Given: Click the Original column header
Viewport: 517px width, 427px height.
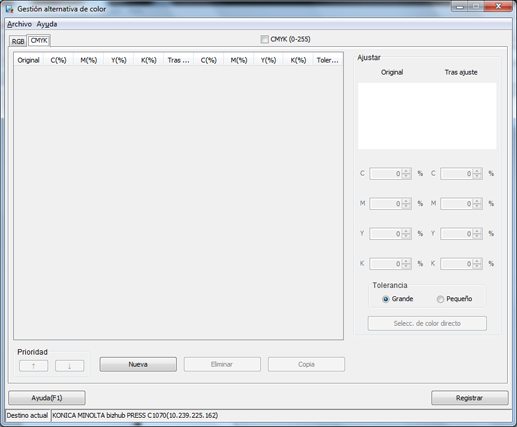Looking at the screenshot, I should (x=29, y=60).
